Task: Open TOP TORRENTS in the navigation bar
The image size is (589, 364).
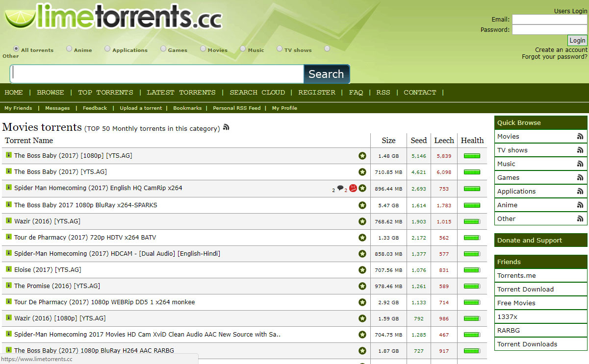Action: pyautogui.click(x=105, y=92)
